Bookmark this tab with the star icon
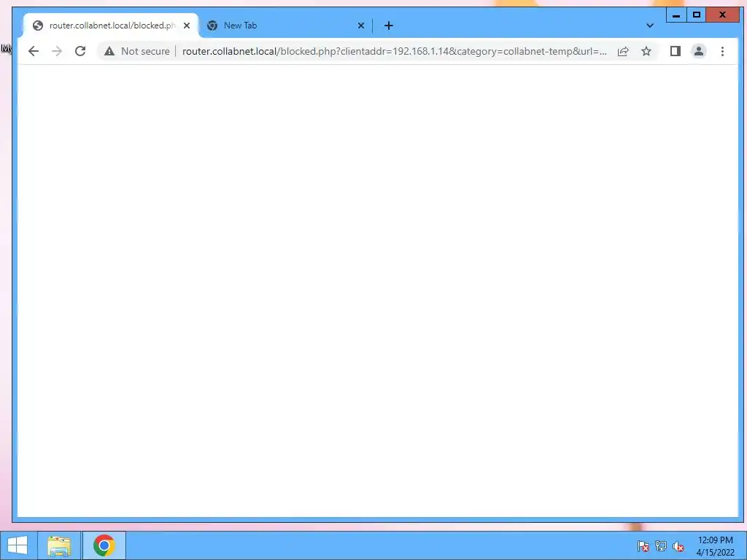The width and height of the screenshot is (747, 560). coord(646,51)
